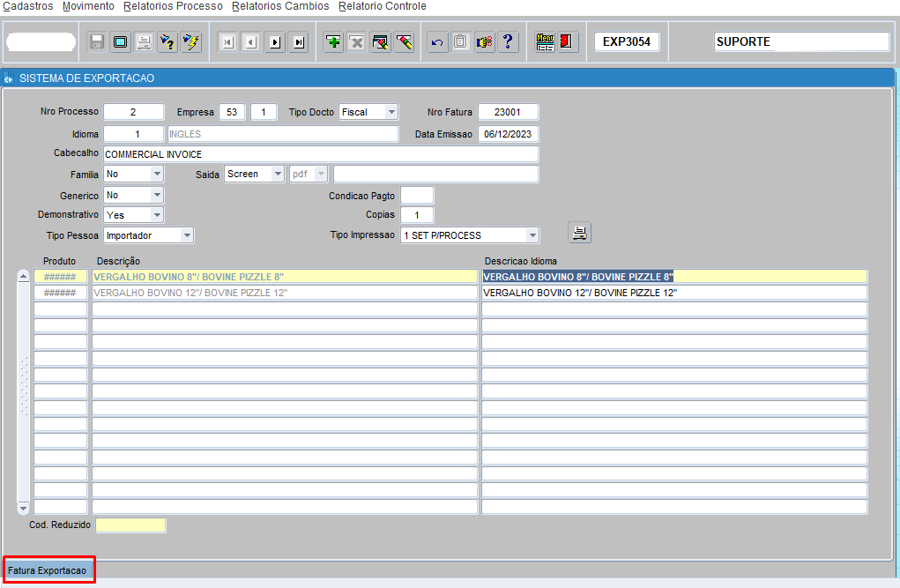Click the red exit door icon
Image resolution: width=900 pixels, height=588 pixels.
click(567, 42)
